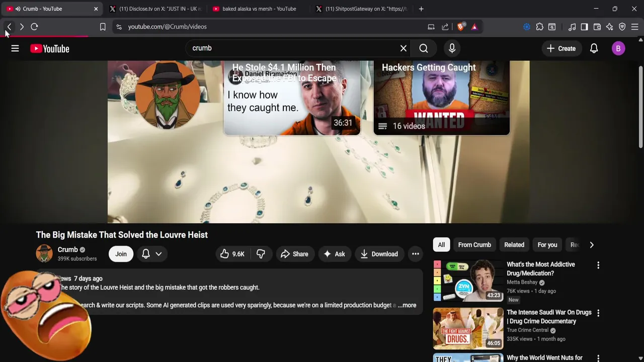Open options for Most Addictive Drug video
This screenshot has height=362, width=644.
pyautogui.click(x=598, y=265)
